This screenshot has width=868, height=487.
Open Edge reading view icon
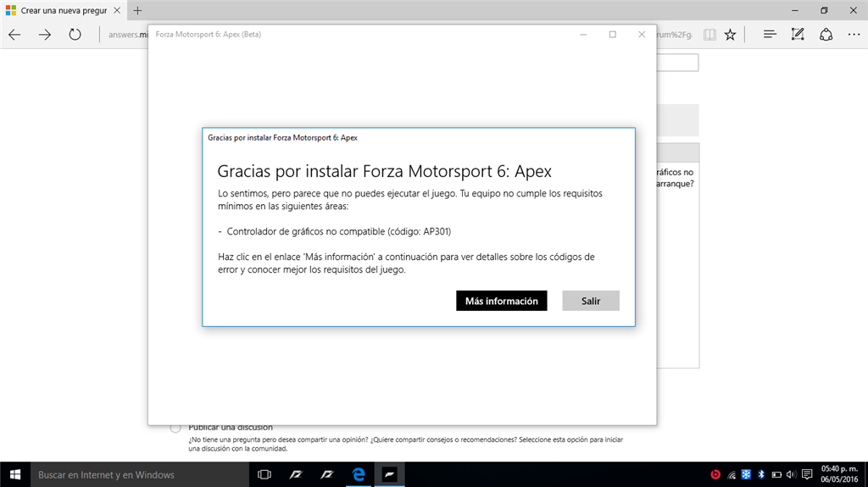tap(709, 35)
